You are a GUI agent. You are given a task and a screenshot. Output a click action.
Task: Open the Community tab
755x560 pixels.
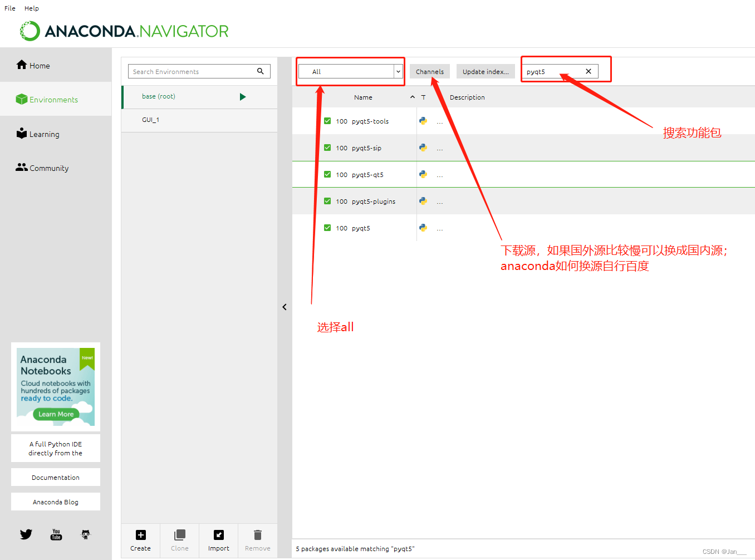(x=56, y=168)
